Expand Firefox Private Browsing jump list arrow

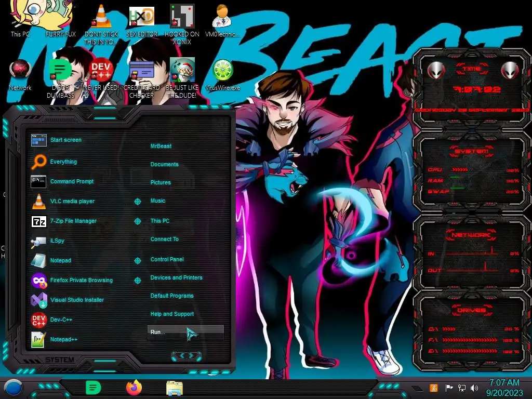tap(137, 280)
